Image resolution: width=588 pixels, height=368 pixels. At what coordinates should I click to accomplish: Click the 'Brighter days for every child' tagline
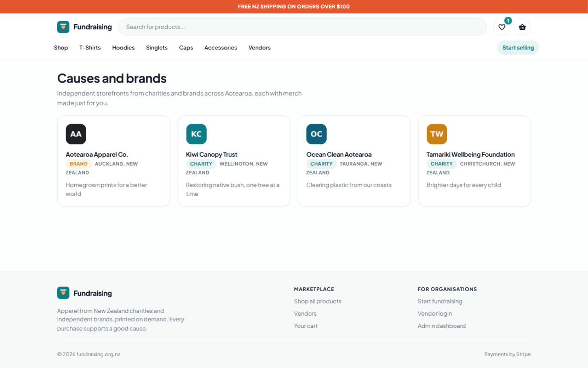[463, 185]
